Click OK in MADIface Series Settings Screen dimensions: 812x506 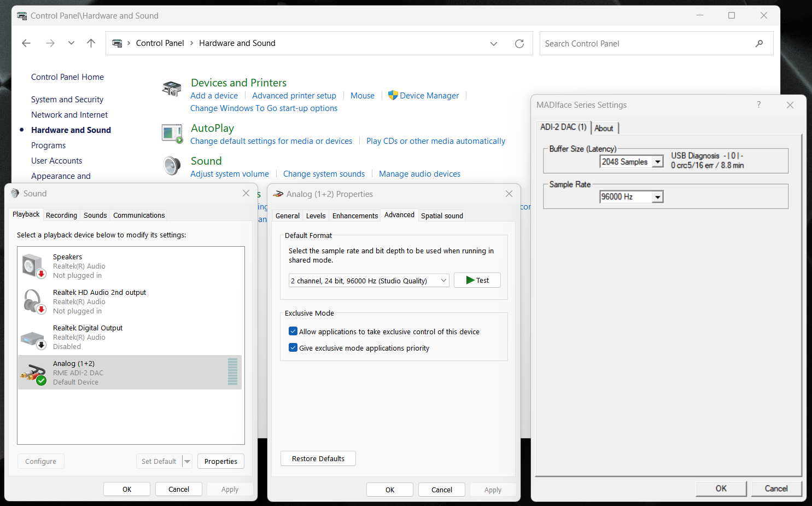point(721,488)
